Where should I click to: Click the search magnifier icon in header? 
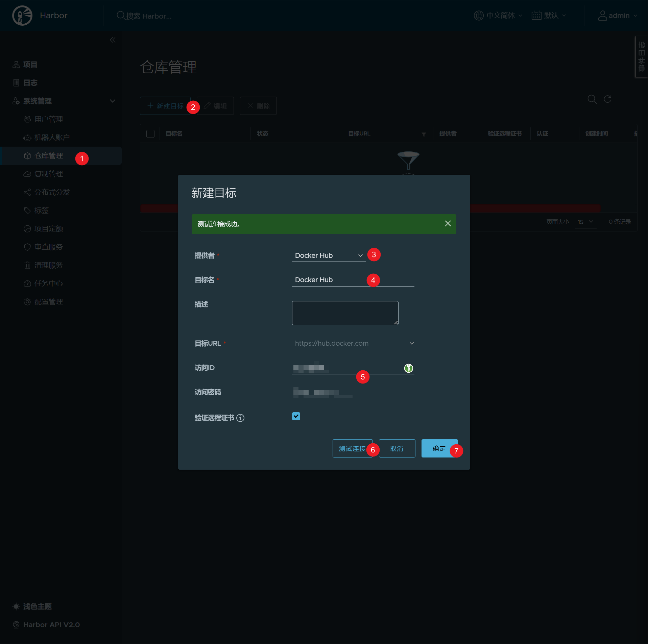pos(121,16)
